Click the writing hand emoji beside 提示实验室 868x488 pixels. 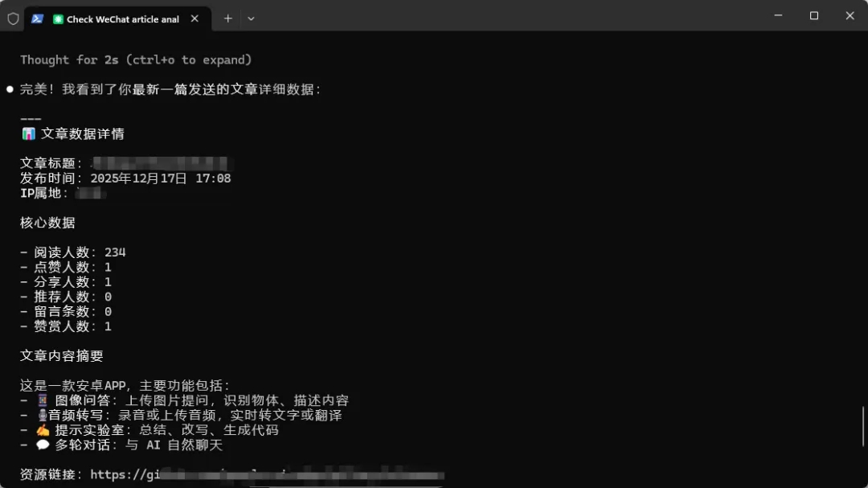(x=43, y=430)
